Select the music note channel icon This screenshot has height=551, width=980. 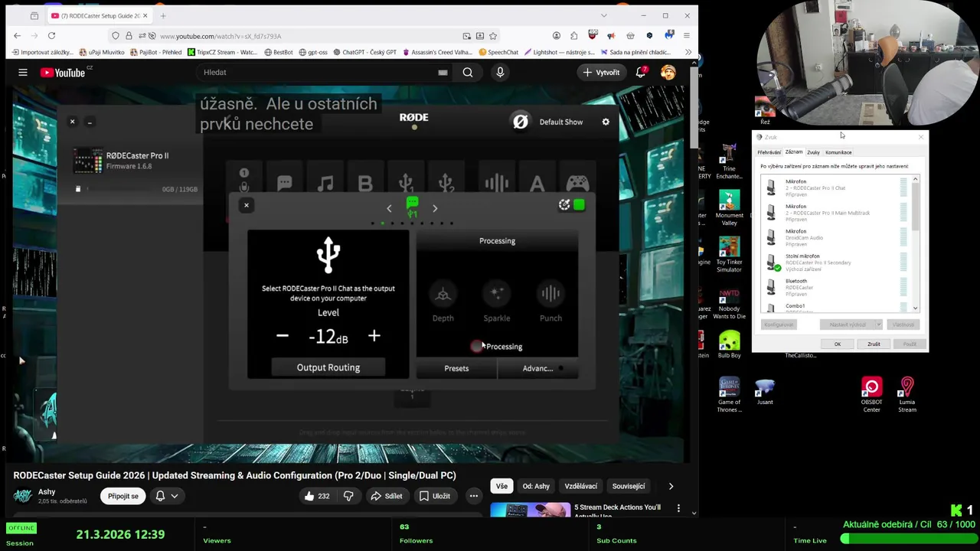point(325,183)
